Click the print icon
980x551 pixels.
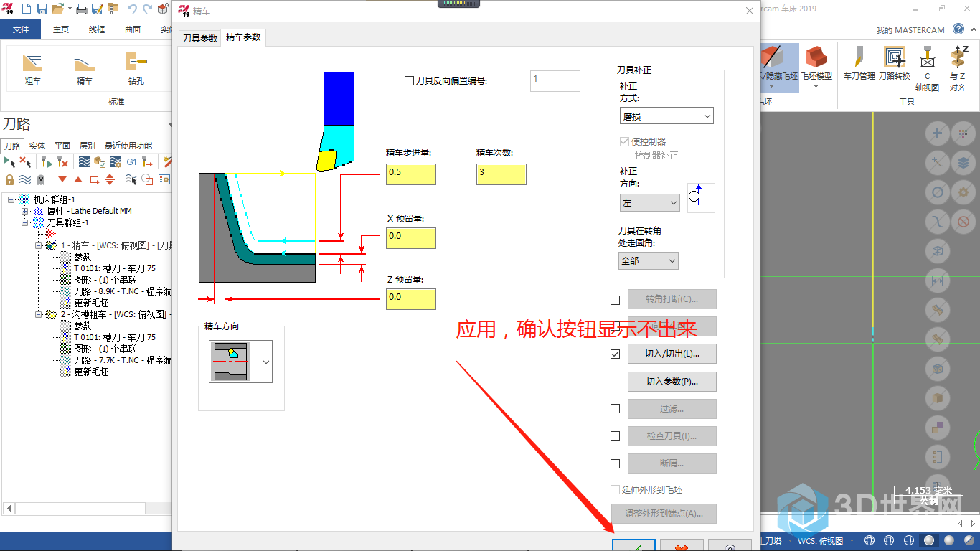click(x=82, y=9)
